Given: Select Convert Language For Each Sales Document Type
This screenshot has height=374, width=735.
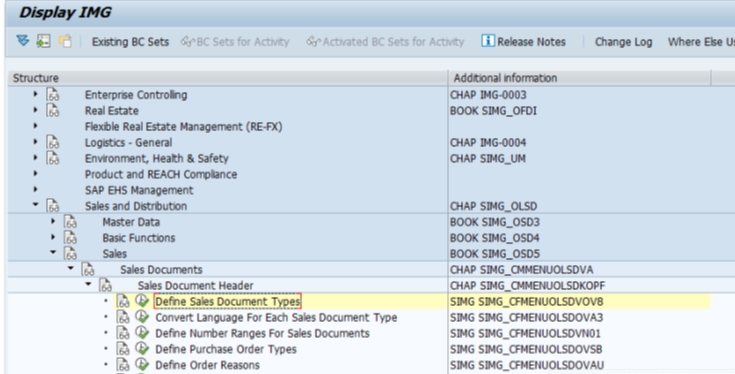Looking at the screenshot, I should tap(276, 317).
